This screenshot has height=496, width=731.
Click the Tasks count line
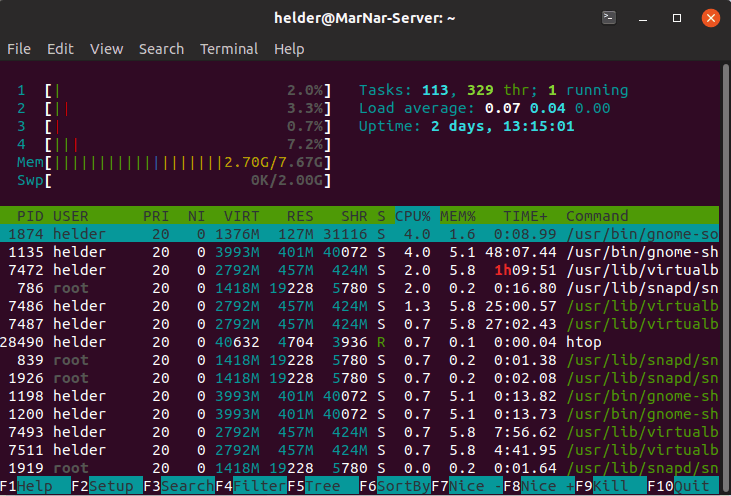click(493, 90)
